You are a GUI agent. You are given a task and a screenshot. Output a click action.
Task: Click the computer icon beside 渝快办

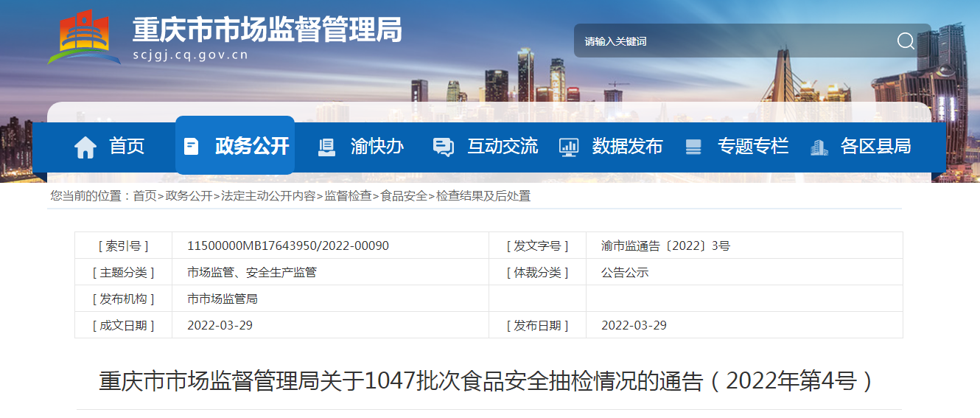326,147
